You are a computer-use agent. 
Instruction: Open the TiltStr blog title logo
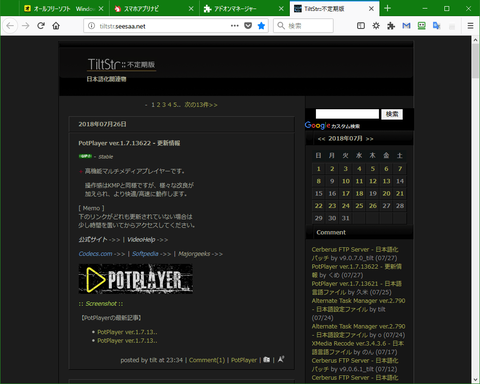121,64
